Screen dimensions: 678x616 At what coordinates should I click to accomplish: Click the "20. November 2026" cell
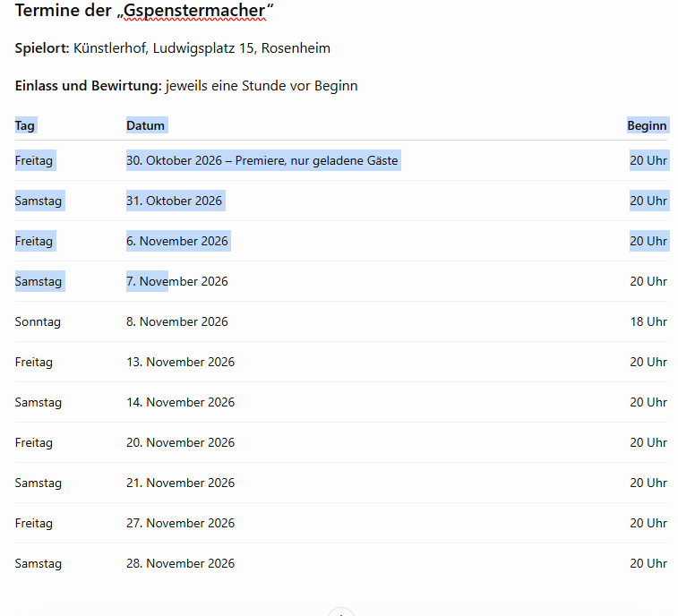(180, 442)
